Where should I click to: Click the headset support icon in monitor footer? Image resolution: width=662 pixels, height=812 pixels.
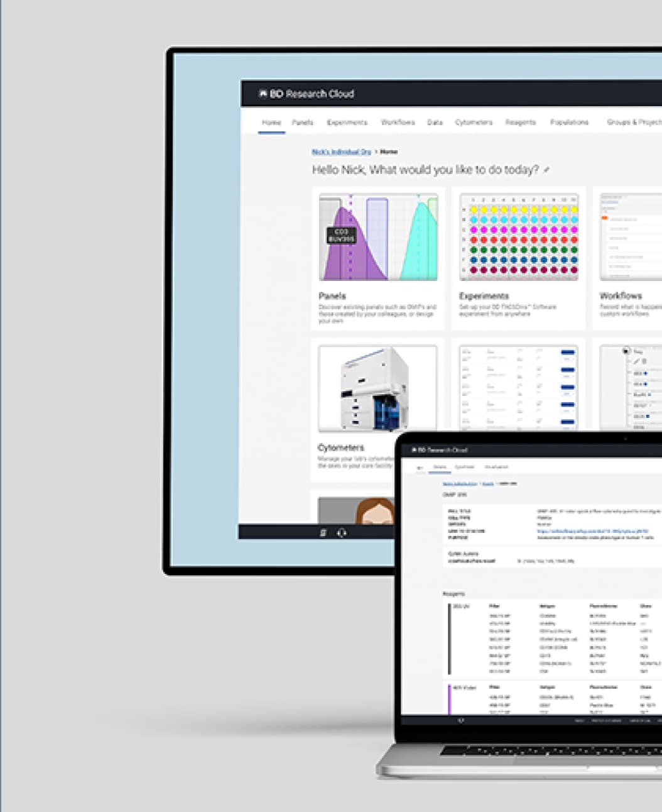coord(342,533)
